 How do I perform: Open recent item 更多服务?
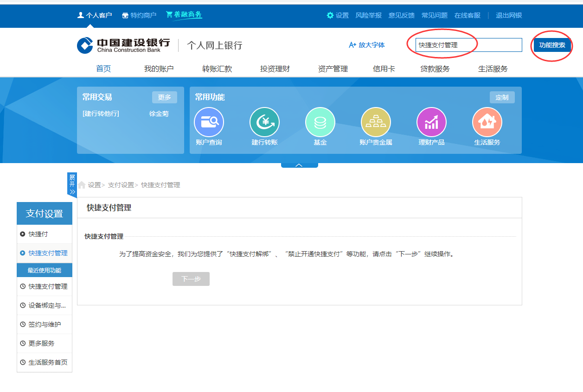(x=45, y=343)
